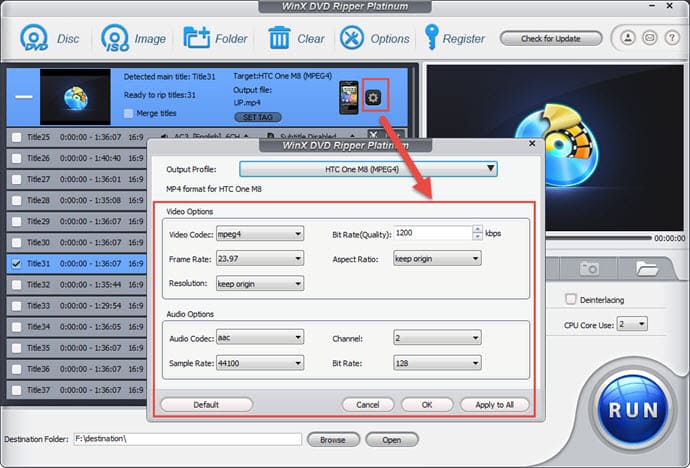
Task: Click the Open destination button
Action: (392, 439)
